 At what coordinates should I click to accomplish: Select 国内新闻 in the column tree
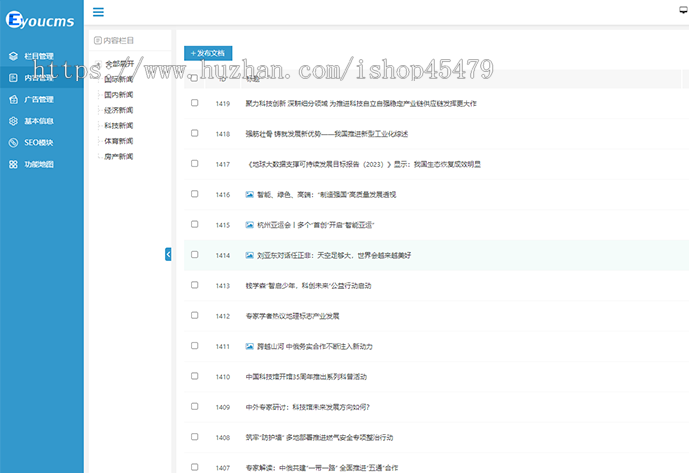coord(119,95)
